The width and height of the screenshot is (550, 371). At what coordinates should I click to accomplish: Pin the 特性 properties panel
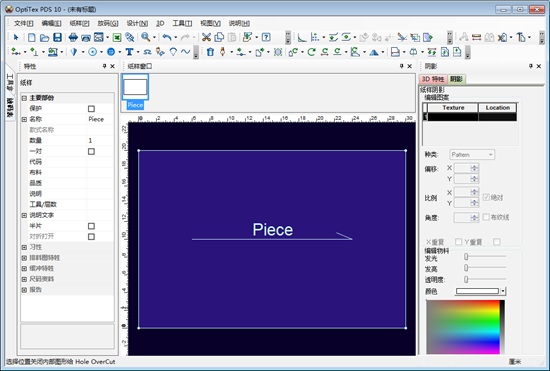(x=104, y=66)
